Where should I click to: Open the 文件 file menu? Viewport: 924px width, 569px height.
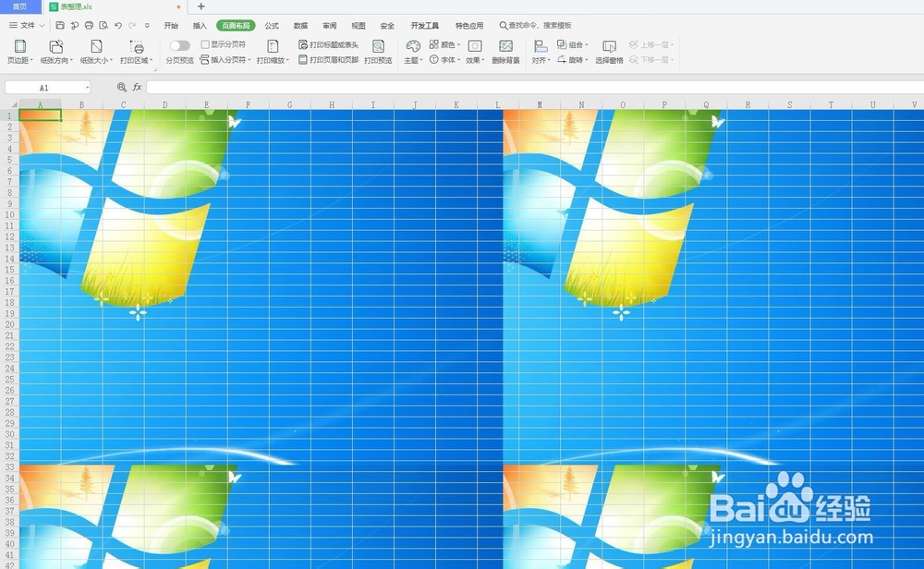27,25
